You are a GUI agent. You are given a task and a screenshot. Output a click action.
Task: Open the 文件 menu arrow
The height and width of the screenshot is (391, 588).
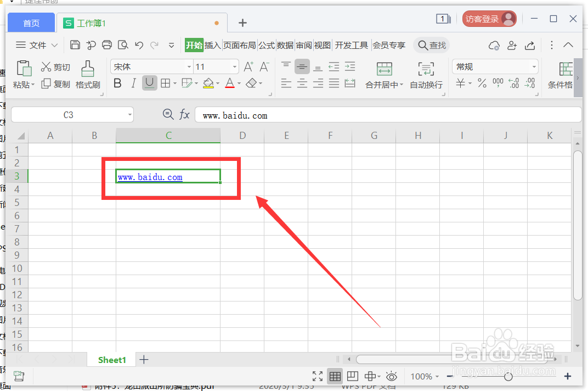(54, 46)
